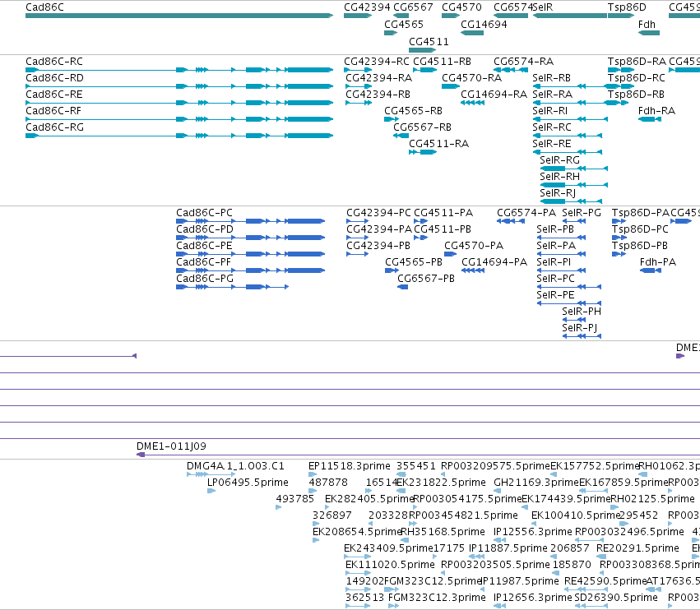The image size is (700, 610).
Task: Select the CG42394 gene feature
Action: click(358, 16)
